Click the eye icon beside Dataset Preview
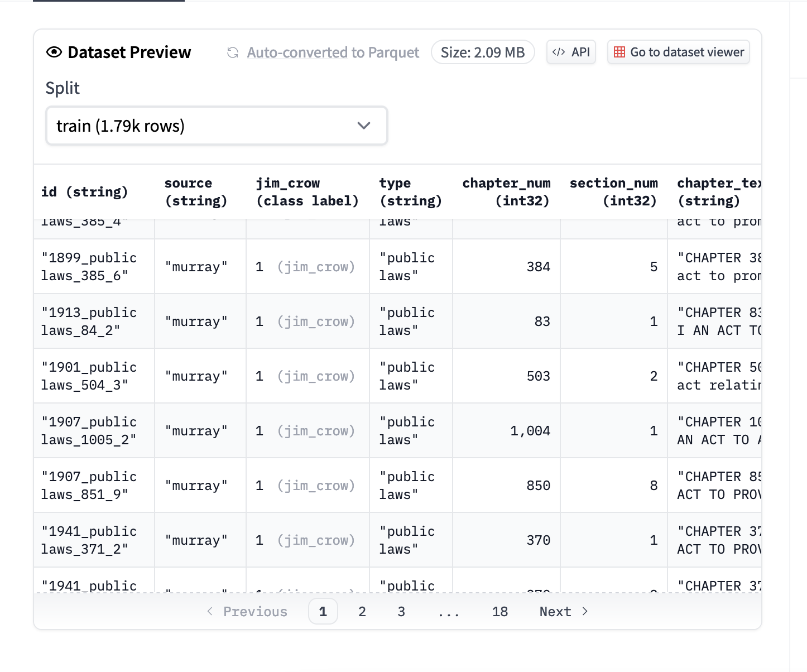This screenshot has width=807, height=672. point(54,52)
